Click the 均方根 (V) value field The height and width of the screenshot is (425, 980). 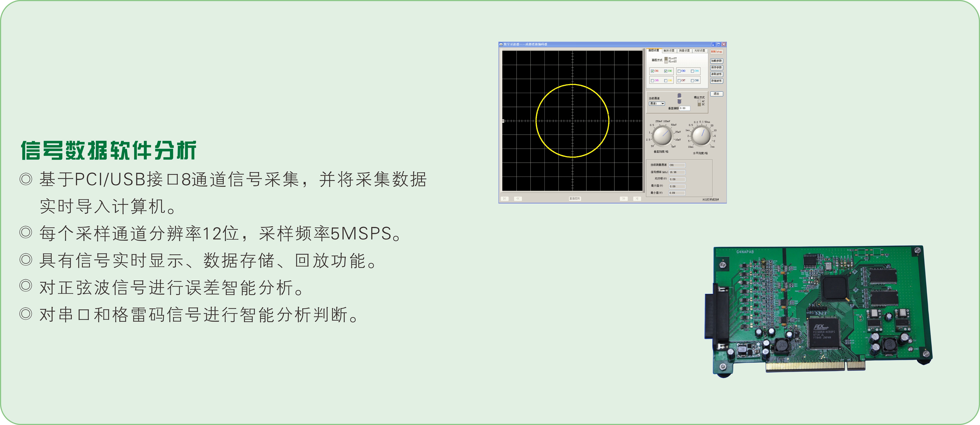[x=678, y=179]
